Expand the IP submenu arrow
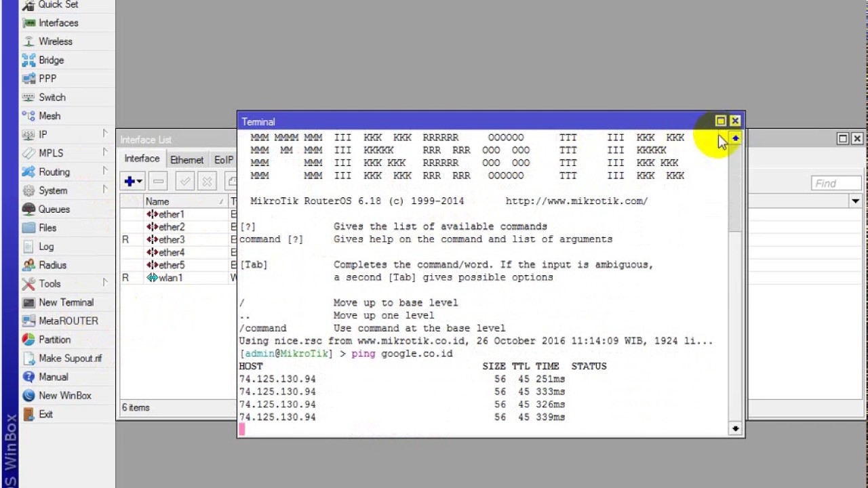868x488 pixels. pyautogui.click(x=105, y=134)
